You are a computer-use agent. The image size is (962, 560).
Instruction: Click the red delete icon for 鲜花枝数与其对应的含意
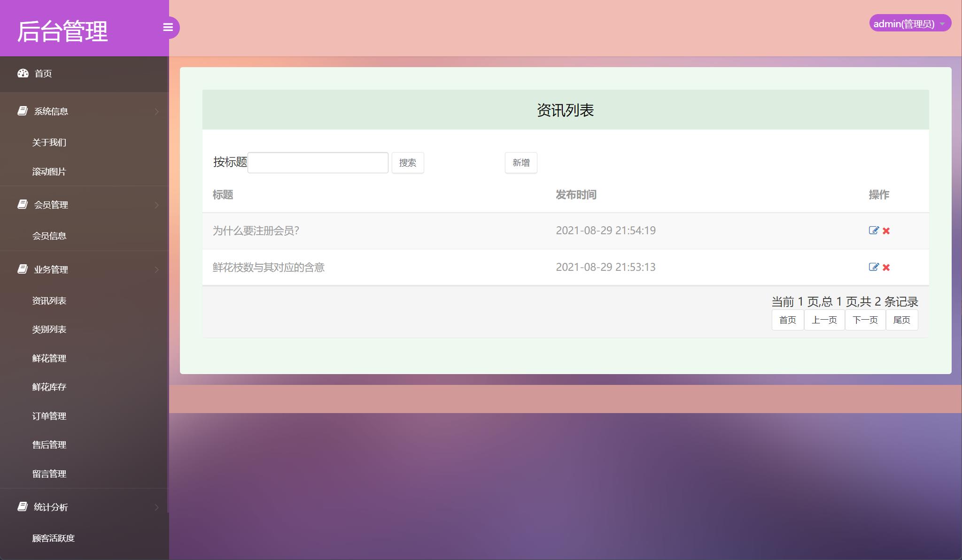885,267
